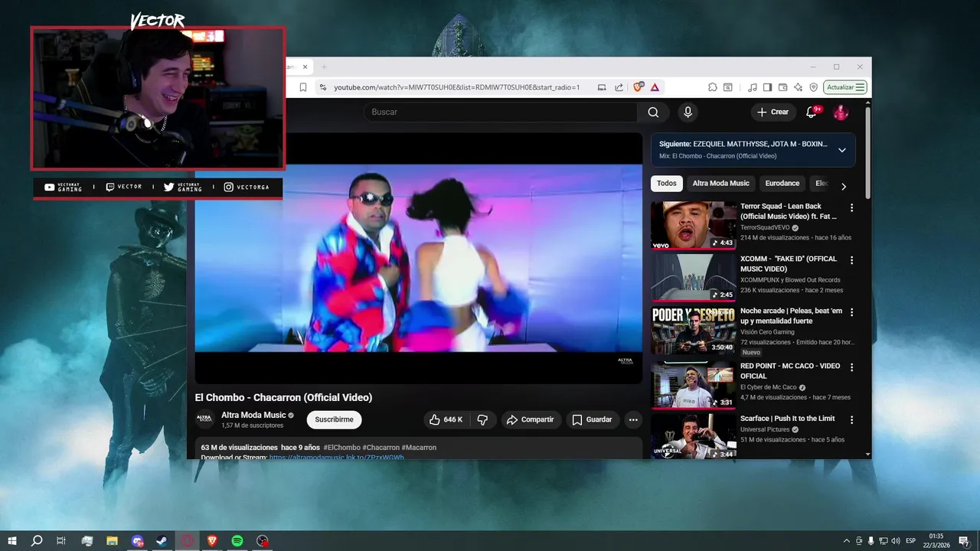Open the YouTube account avatar menu

[841, 112]
